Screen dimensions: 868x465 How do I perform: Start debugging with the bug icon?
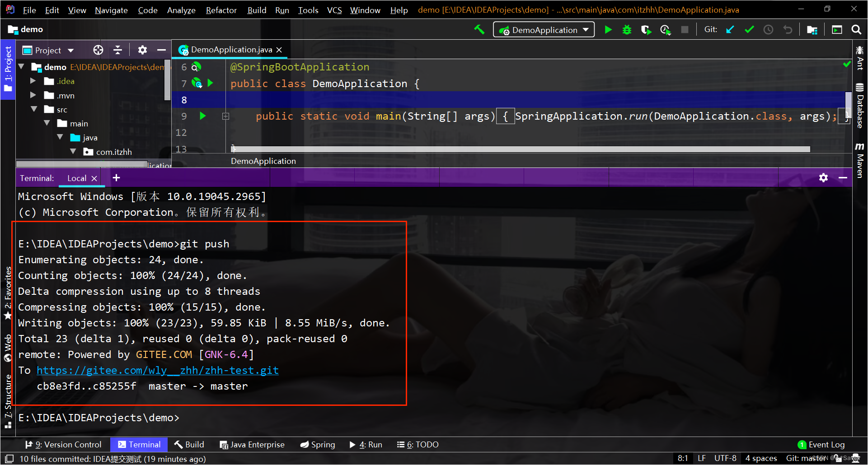tap(627, 30)
